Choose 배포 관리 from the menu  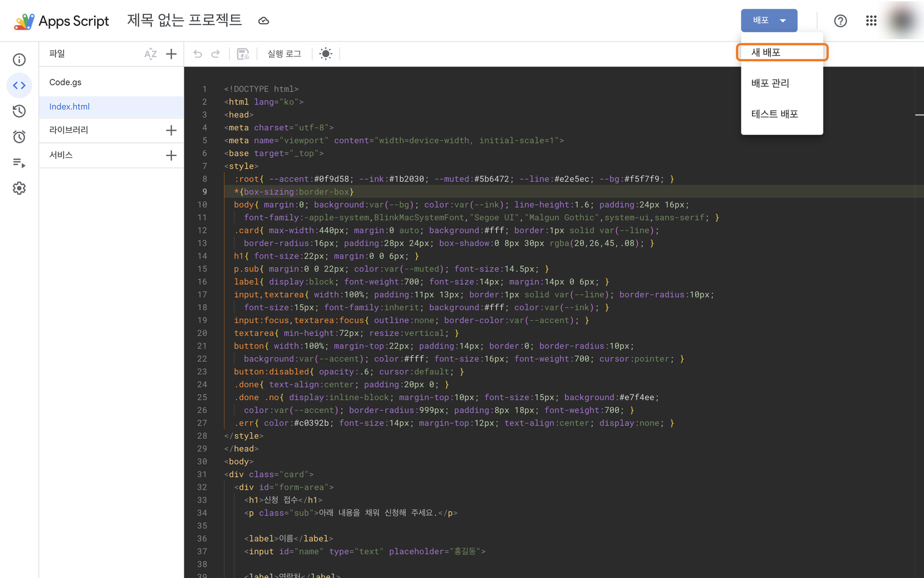tap(782, 83)
